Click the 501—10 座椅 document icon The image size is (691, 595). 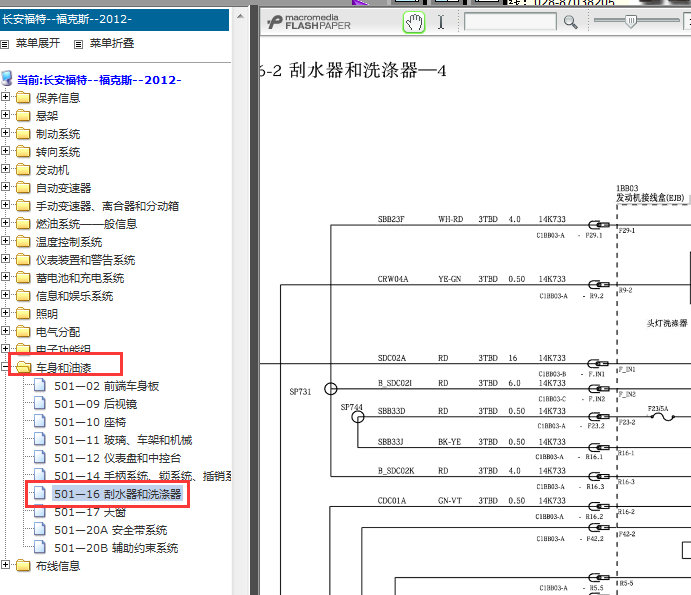point(40,421)
